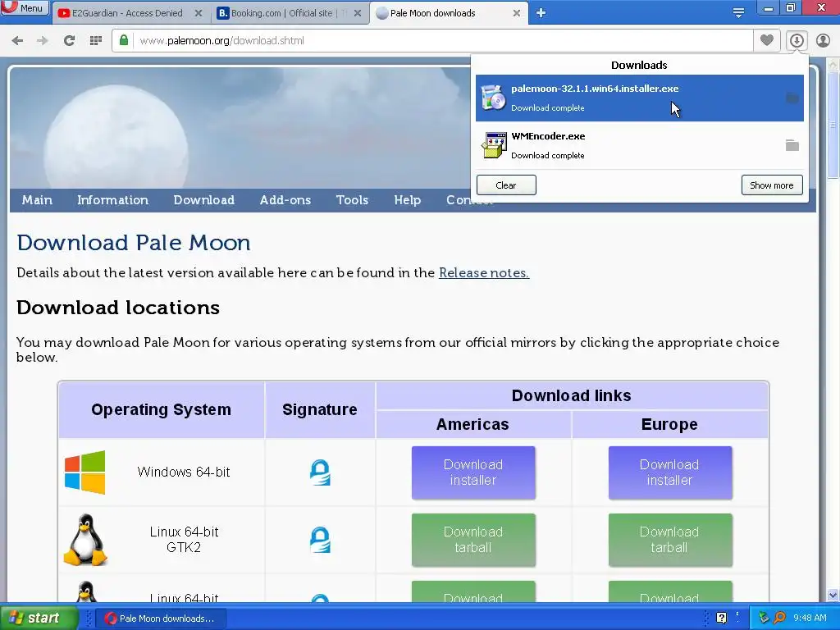Click the Windows logo in table

click(85, 472)
